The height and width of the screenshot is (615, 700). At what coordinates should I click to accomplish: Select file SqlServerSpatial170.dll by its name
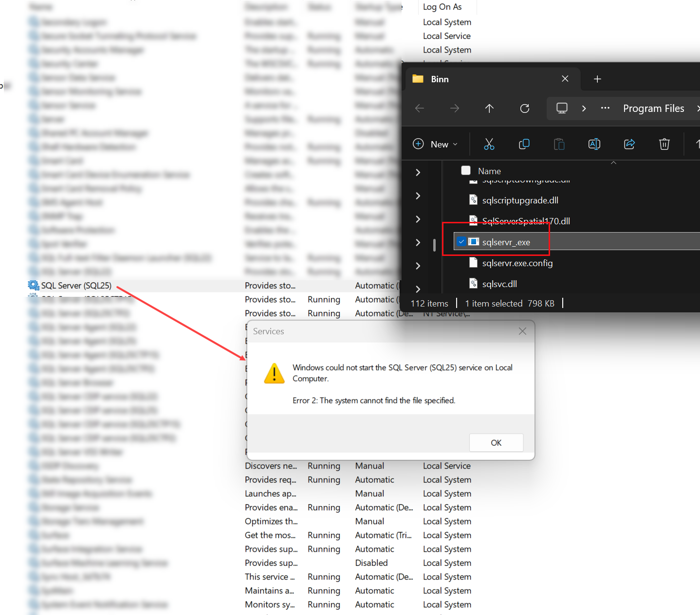coord(526,221)
